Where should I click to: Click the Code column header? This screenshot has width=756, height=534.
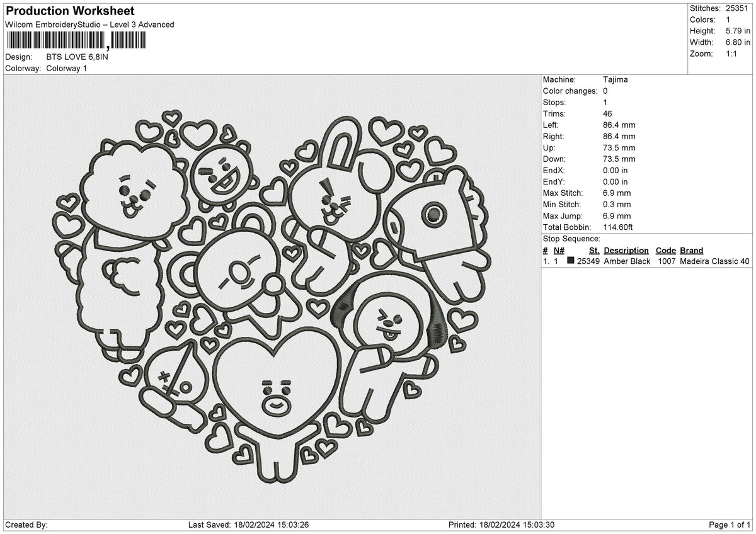(x=666, y=250)
